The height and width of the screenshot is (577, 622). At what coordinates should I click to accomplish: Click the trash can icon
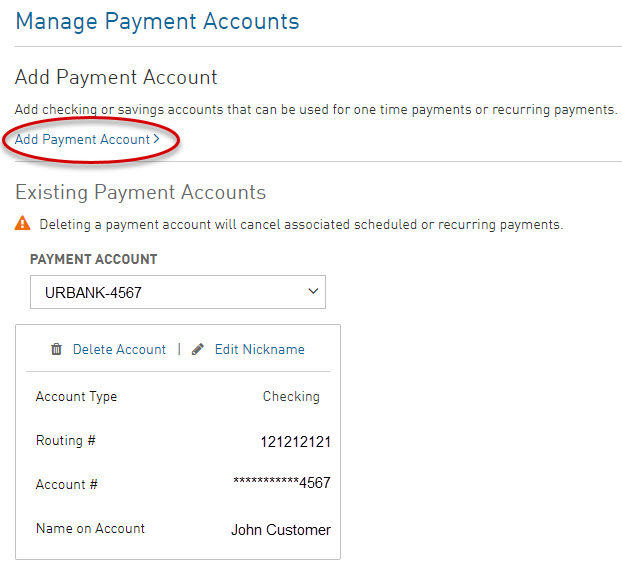coord(56,350)
